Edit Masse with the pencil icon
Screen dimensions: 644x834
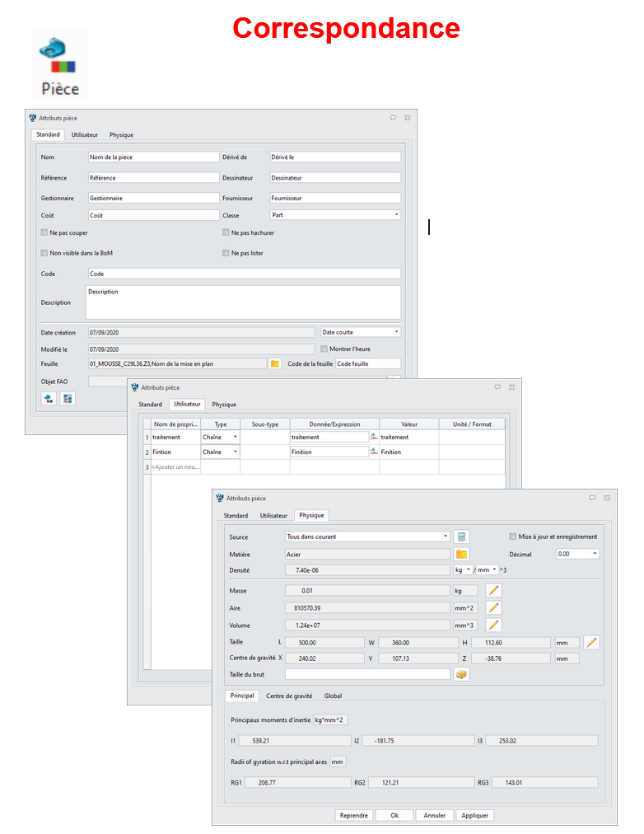coord(493,590)
